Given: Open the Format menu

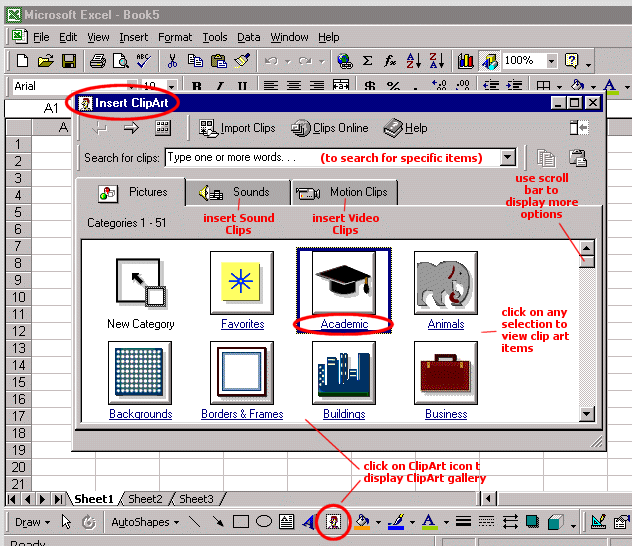Looking at the screenshot, I should coord(175,37).
